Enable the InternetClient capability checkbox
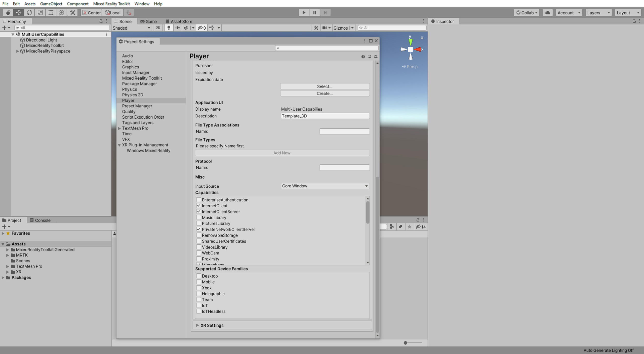Screen dimensions: 644x354 (x=198, y=205)
